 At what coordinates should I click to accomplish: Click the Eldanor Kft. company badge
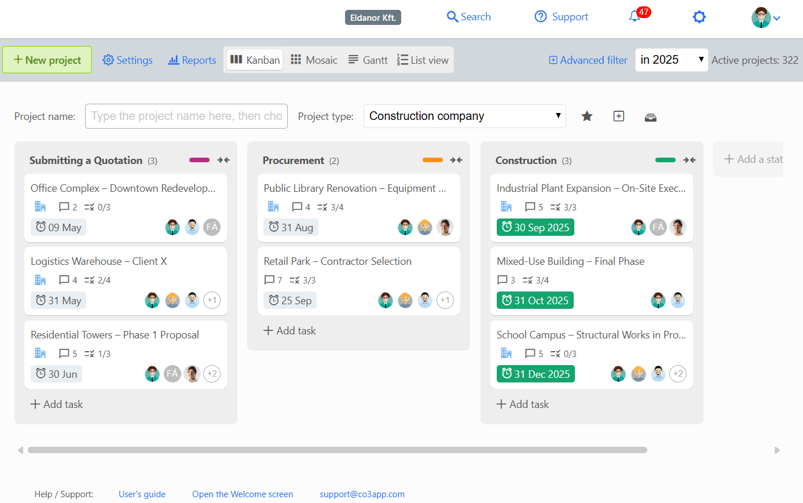pyautogui.click(x=373, y=17)
